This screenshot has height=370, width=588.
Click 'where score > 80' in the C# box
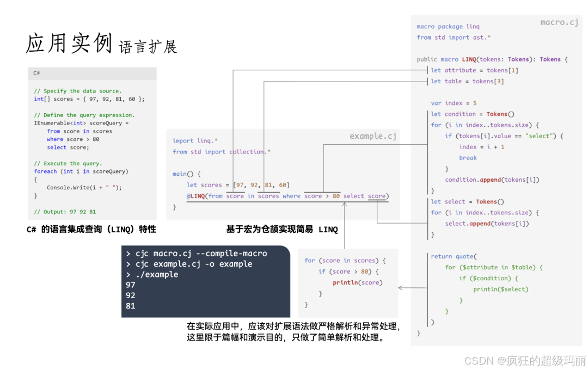coord(73,139)
